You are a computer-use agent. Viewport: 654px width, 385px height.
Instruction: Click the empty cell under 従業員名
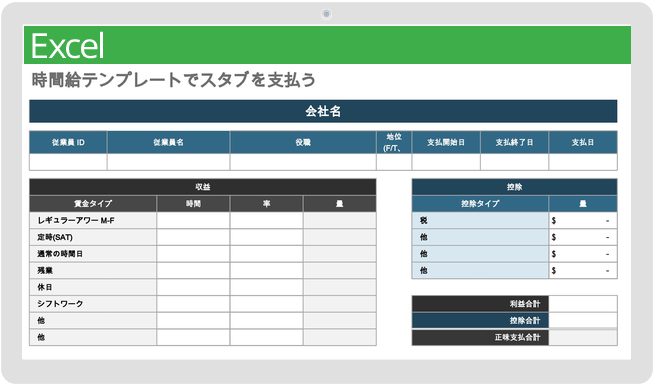[169, 162]
